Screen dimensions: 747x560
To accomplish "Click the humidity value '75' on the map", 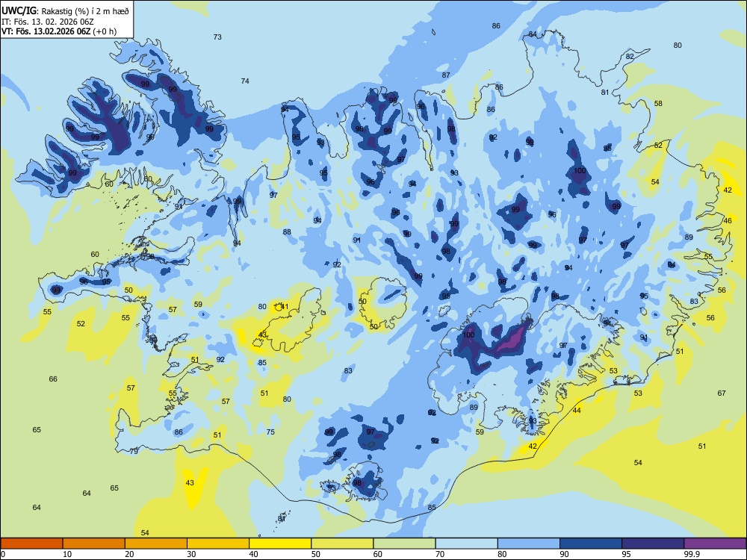I will click(270, 432).
